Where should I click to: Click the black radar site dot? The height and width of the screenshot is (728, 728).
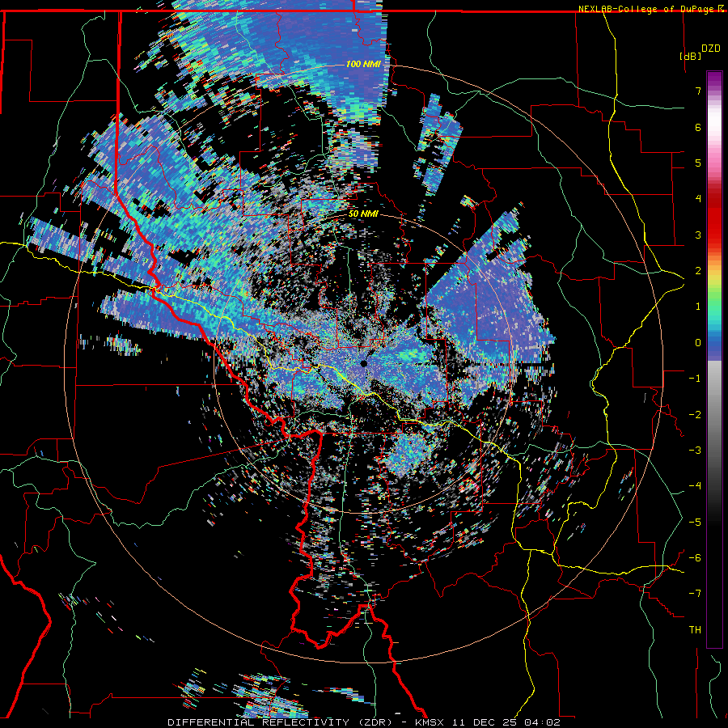point(363,363)
